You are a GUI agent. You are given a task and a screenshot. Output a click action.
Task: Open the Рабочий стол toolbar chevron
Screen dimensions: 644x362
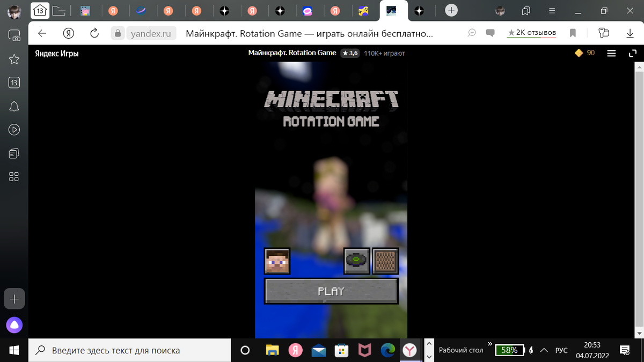(489, 344)
